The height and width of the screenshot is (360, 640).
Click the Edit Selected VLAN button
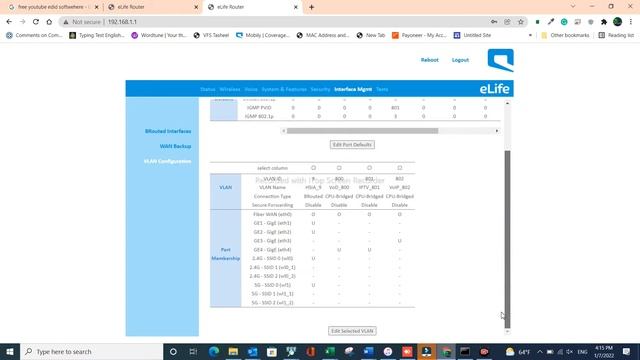[x=352, y=331]
